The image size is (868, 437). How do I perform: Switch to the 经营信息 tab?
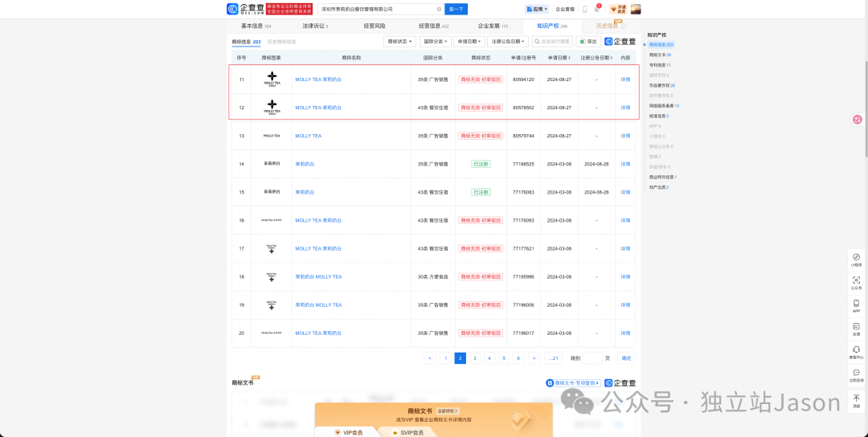(433, 26)
